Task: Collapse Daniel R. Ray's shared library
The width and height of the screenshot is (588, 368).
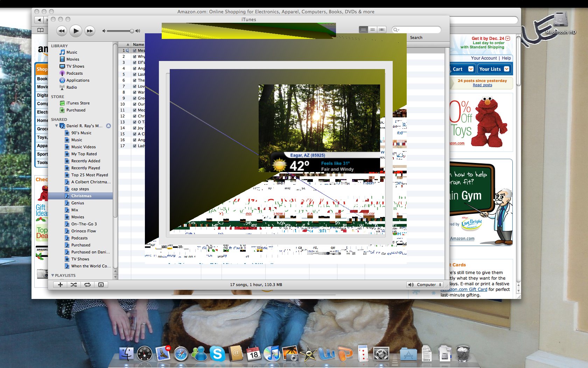Action: (x=56, y=126)
